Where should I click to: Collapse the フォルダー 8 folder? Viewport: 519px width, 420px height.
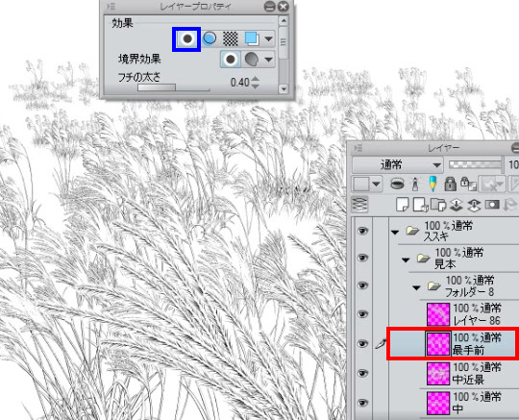coord(416,288)
